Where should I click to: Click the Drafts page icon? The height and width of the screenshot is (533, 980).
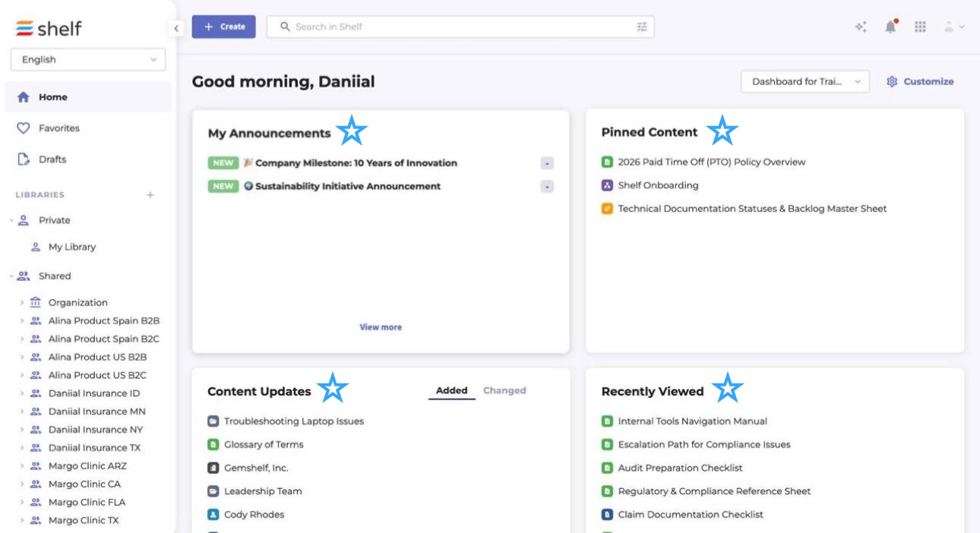(24, 159)
